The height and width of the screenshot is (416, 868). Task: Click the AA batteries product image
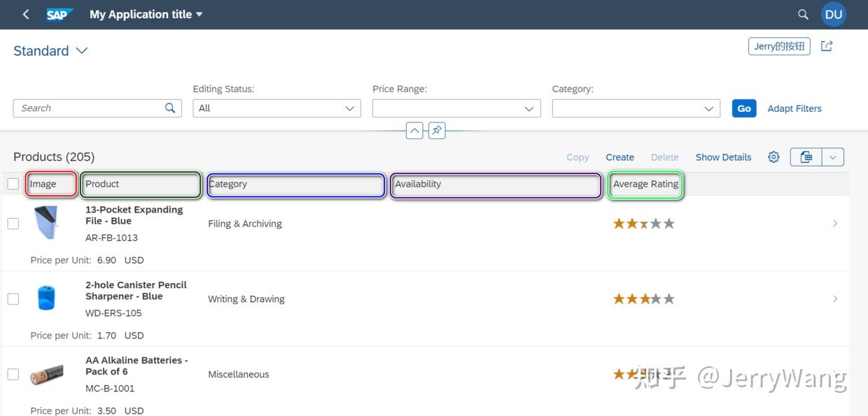click(x=47, y=375)
